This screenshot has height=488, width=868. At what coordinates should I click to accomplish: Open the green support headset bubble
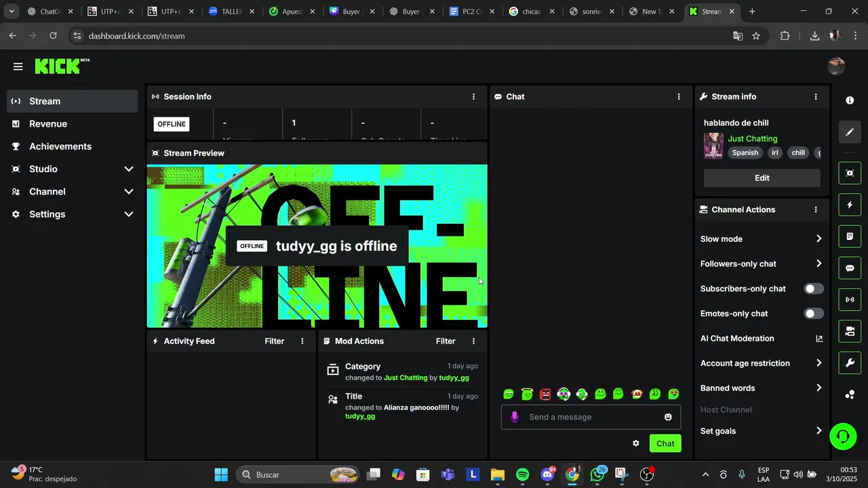pyautogui.click(x=843, y=436)
